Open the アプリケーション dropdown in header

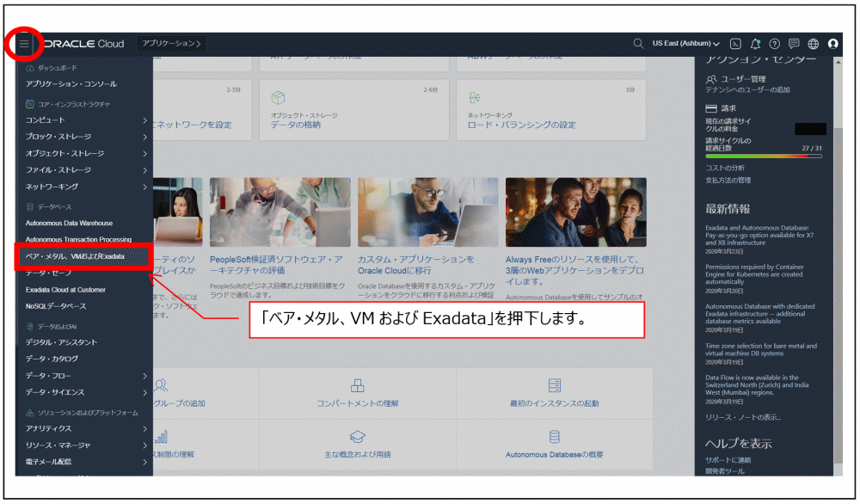171,43
